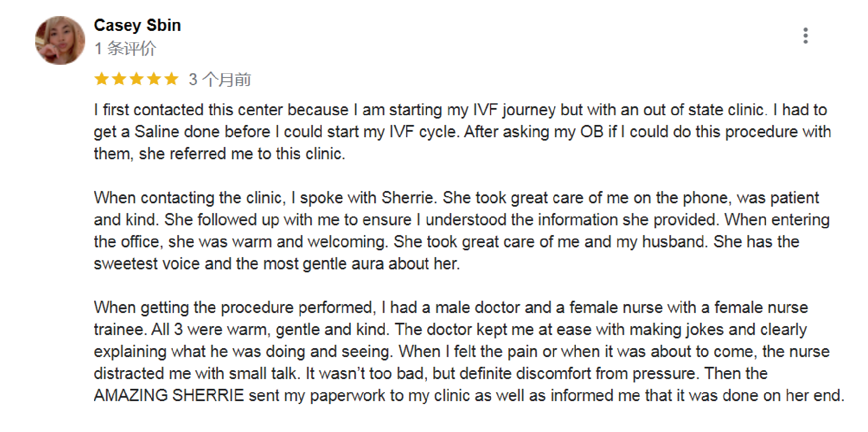Click the first gold rating star

[x=102, y=79]
